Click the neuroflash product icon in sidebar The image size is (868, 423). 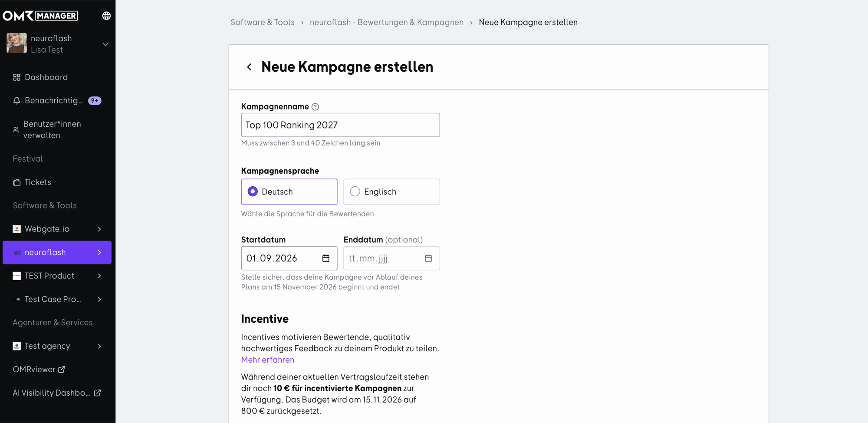[x=17, y=252]
